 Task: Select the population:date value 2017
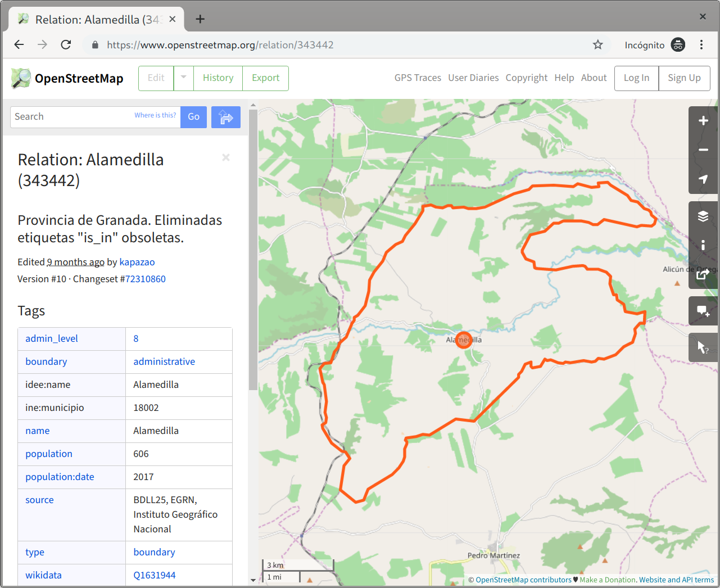coord(143,477)
